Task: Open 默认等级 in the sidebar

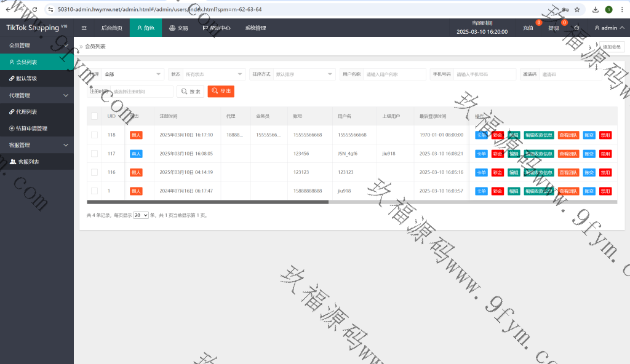Action: click(x=26, y=79)
